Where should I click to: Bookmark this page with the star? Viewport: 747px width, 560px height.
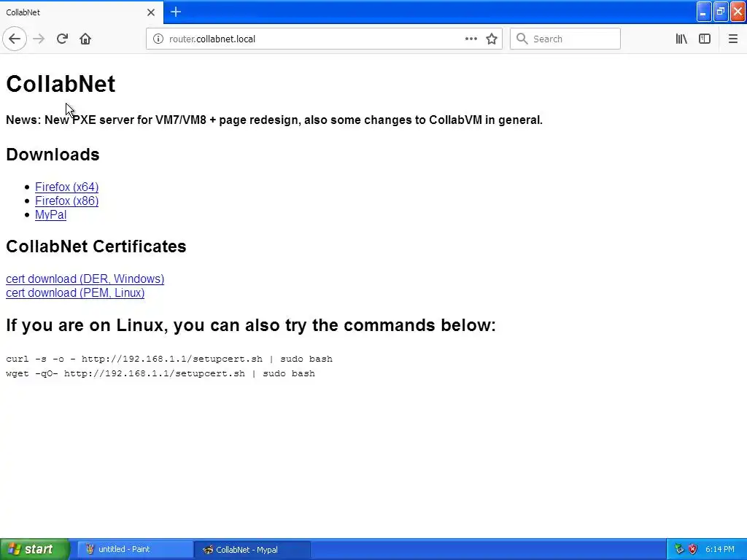coord(492,39)
